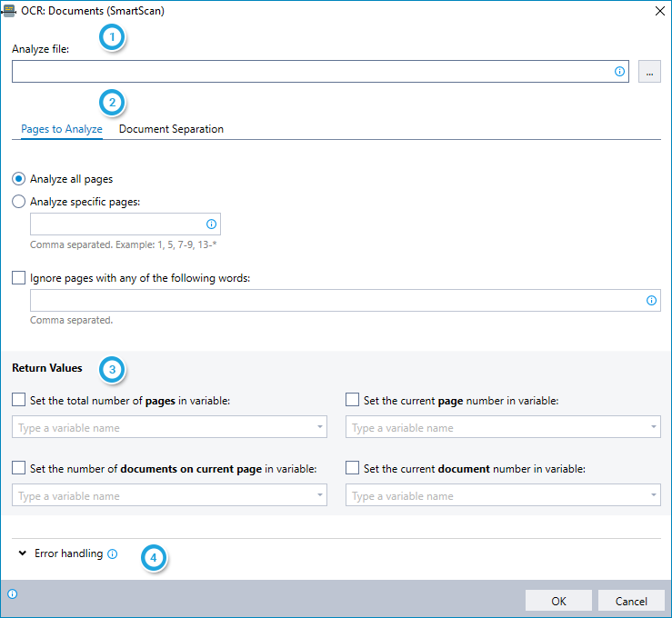Close the OCR Documents dialog
The image size is (672, 618).
click(x=660, y=11)
